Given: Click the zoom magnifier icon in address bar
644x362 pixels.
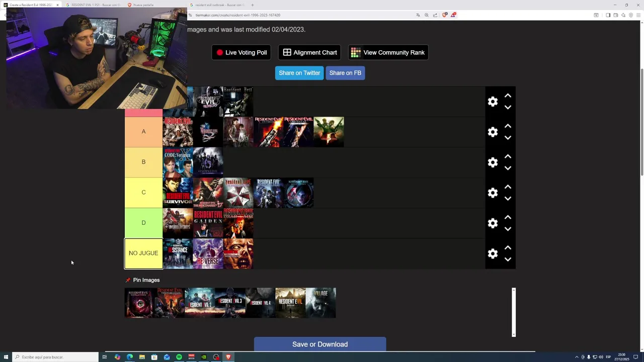Looking at the screenshot, I should 427,15.
